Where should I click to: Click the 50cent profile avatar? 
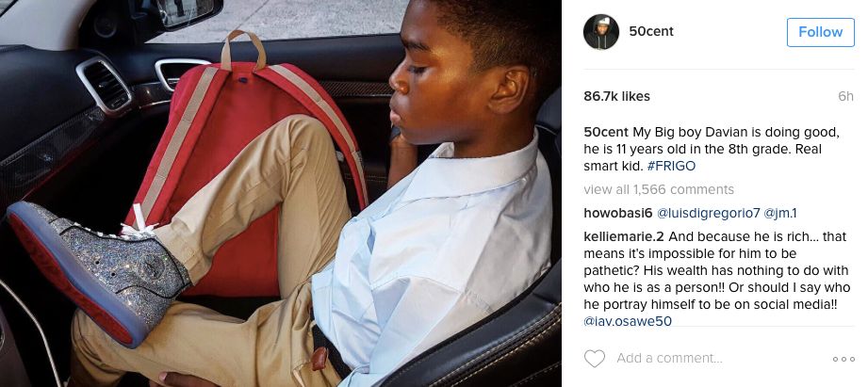point(600,32)
